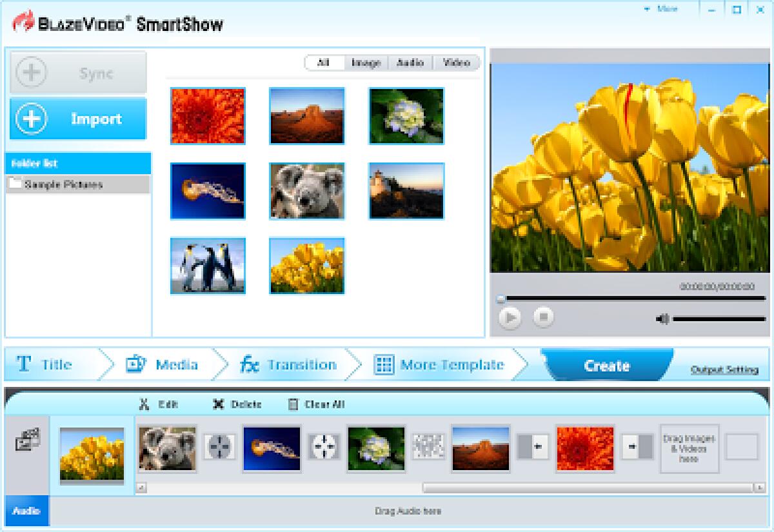This screenshot has height=532, width=774.
Task: Play the slideshow preview
Action: (x=510, y=317)
